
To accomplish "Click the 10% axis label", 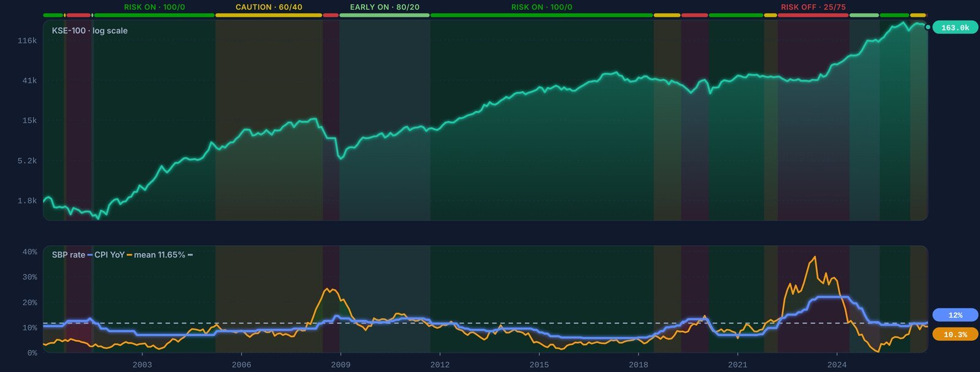I will [x=29, y=327].
